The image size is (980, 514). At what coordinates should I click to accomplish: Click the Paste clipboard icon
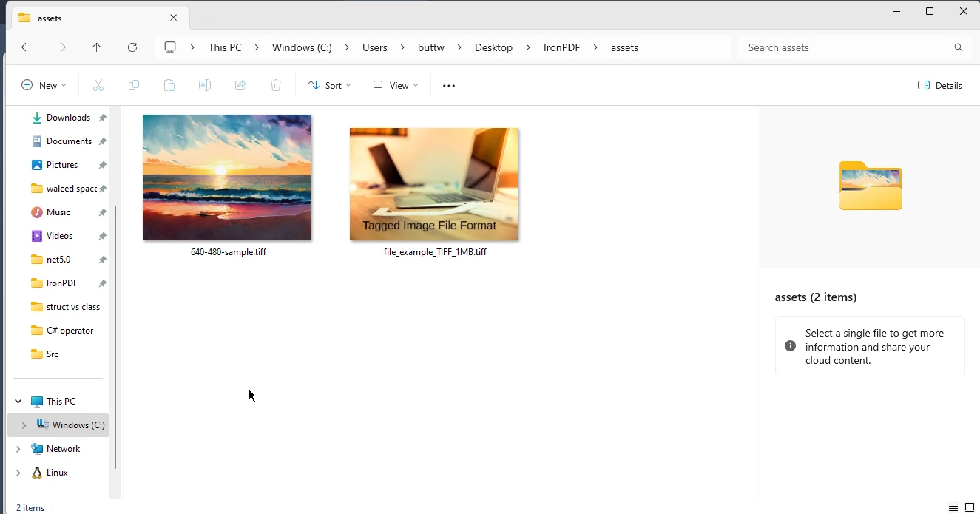(x=169, y=86)
